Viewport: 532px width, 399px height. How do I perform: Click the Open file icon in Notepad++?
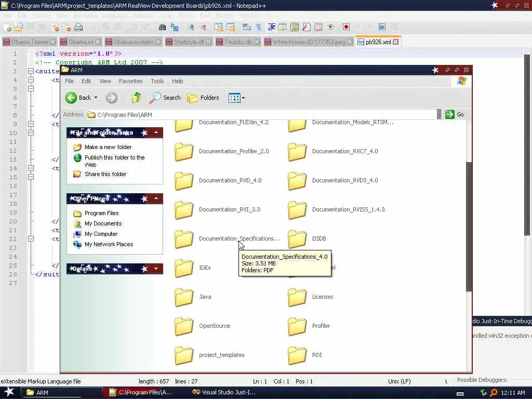[x=19, y=28]
